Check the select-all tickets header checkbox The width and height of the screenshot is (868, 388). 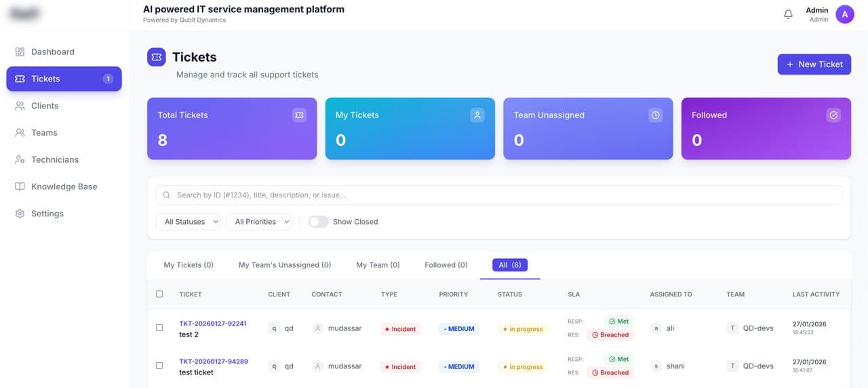point(159,294)
